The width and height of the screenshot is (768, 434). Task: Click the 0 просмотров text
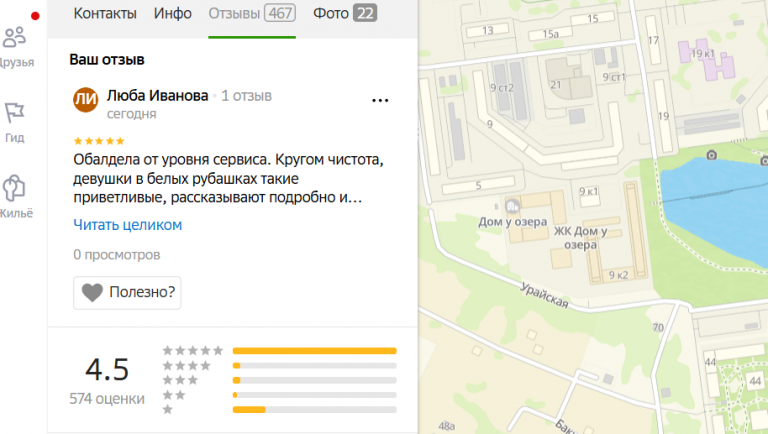(x=117, y=255)
